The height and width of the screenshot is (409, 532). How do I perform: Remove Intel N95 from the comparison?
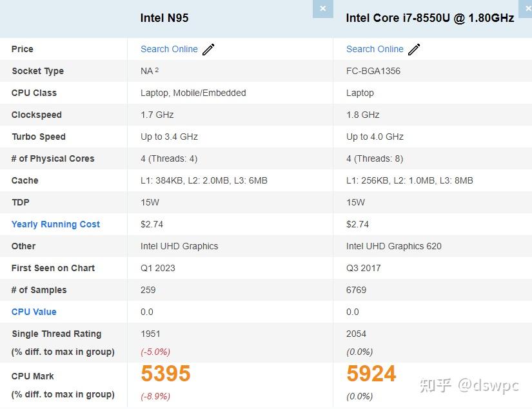322,8
